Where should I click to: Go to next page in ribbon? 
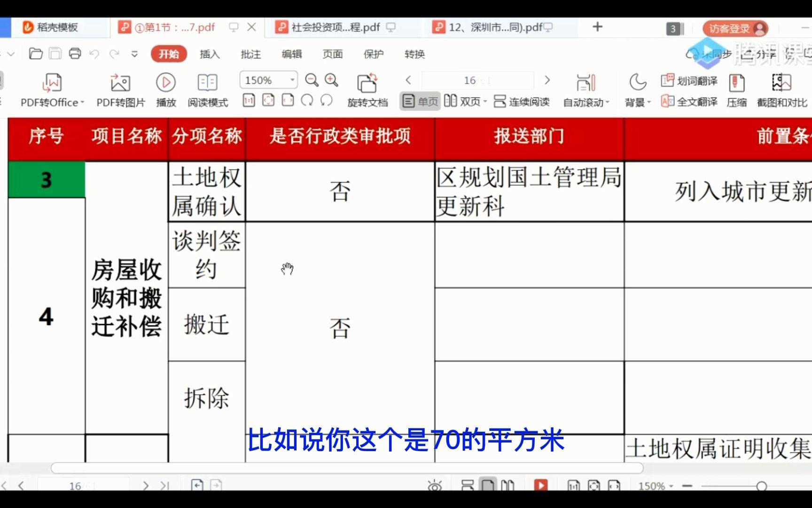pos(547,80)
